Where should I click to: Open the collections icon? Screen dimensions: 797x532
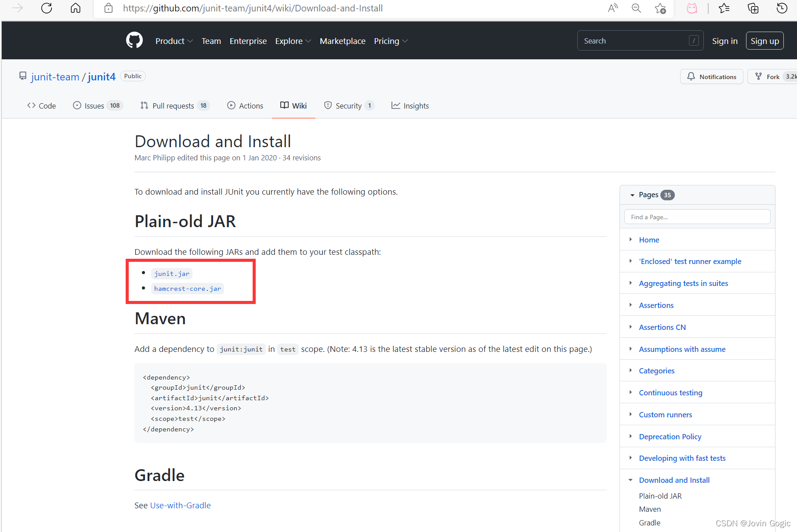pos(753,8)
